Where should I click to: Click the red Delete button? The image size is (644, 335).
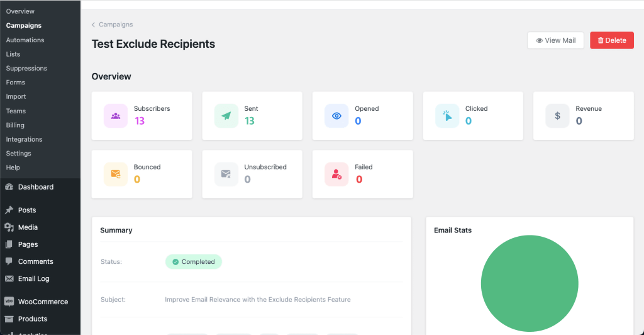(x=611, y=40)
